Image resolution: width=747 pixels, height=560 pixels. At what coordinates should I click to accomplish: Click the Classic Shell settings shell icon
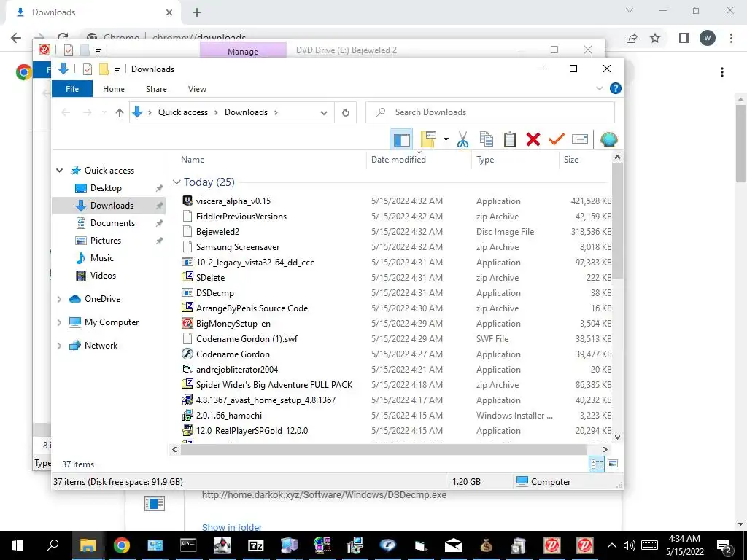pos(609,139)
